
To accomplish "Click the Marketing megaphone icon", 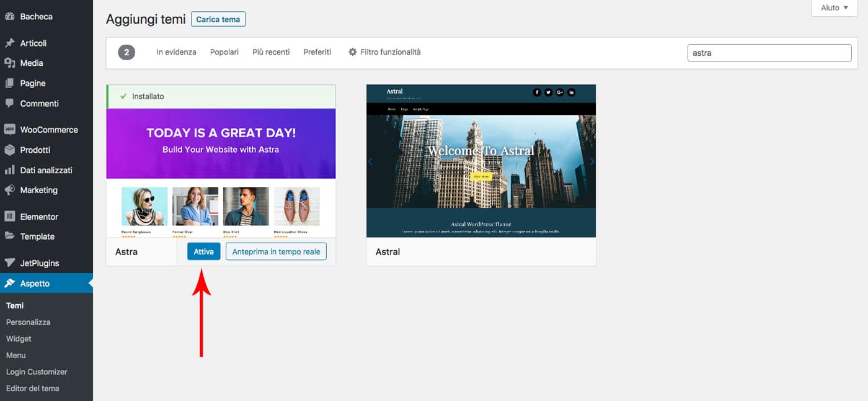I will click(10, 190).
